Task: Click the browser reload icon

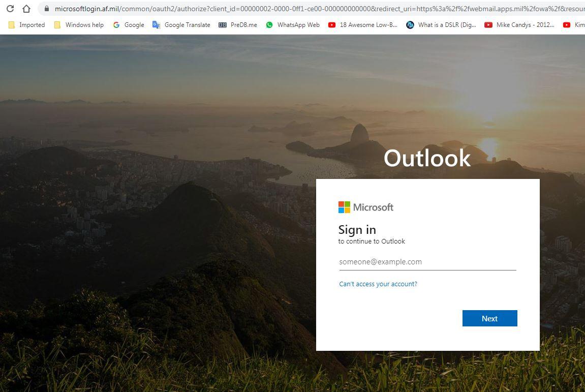Action: click(10, 8)
